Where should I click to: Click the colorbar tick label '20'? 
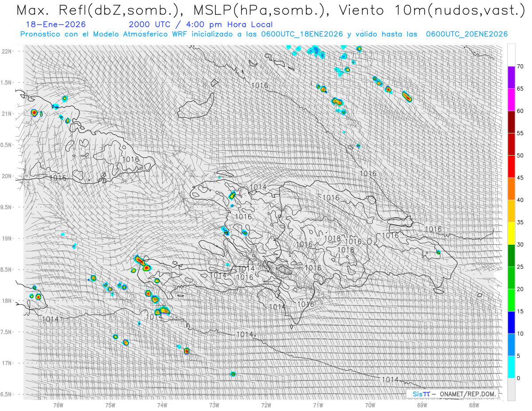[520, 289]
